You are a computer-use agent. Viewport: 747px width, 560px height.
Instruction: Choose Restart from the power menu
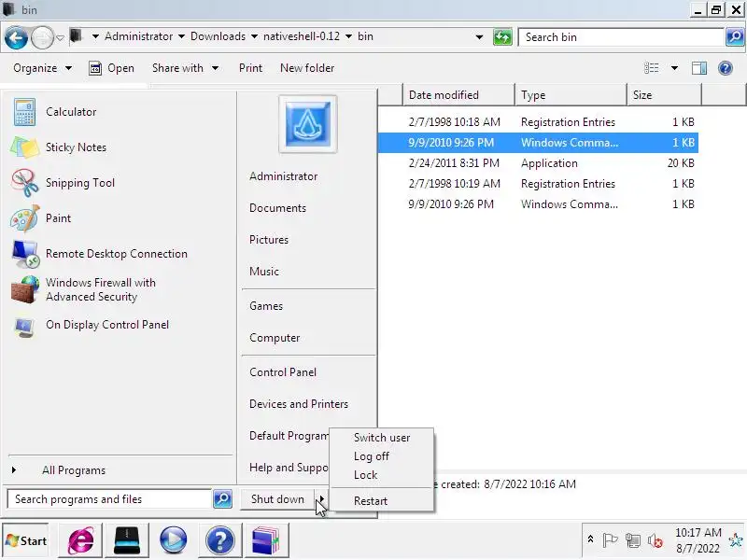click(370, 501)
